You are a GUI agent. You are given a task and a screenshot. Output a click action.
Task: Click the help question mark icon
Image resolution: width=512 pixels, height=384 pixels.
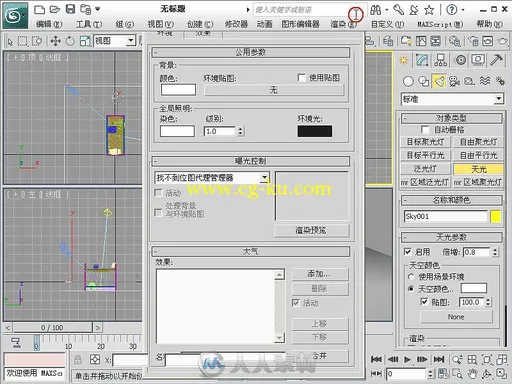(x=452, y=10)
